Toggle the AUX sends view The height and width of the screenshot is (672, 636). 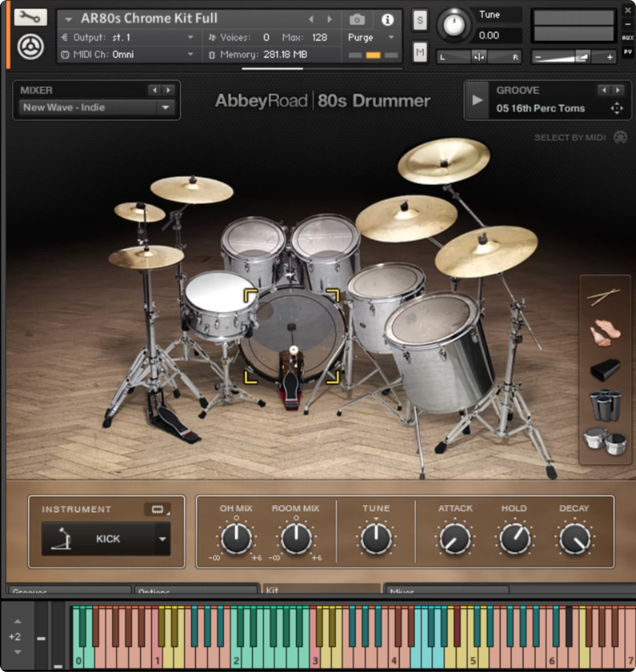[x=628, y=38]
